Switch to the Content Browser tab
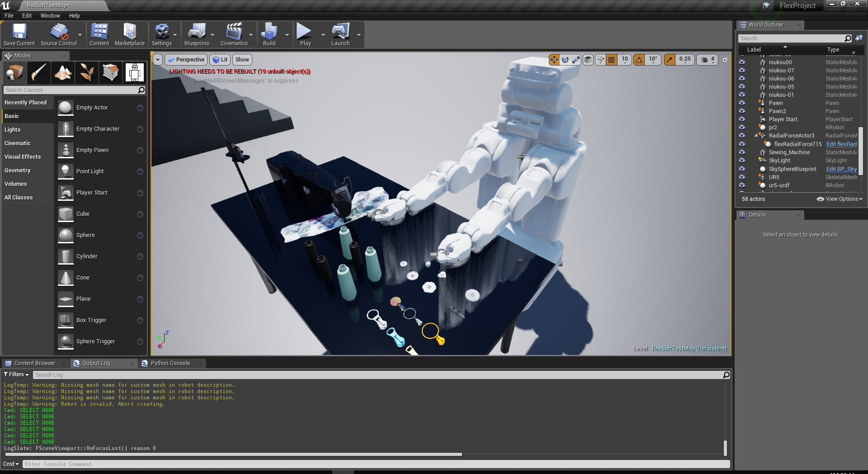Image resolution: width=868 pixels, height=474 pixels. point(35,363)
